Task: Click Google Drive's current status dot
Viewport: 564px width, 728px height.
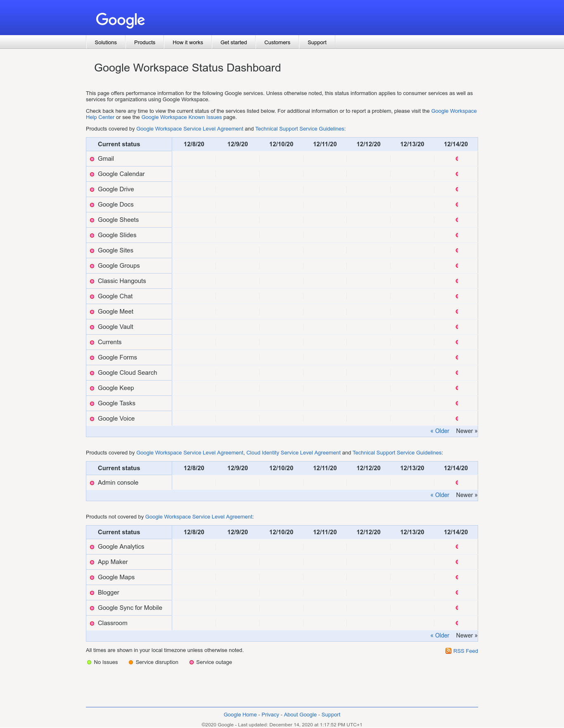Action: [x=92, y=190]
